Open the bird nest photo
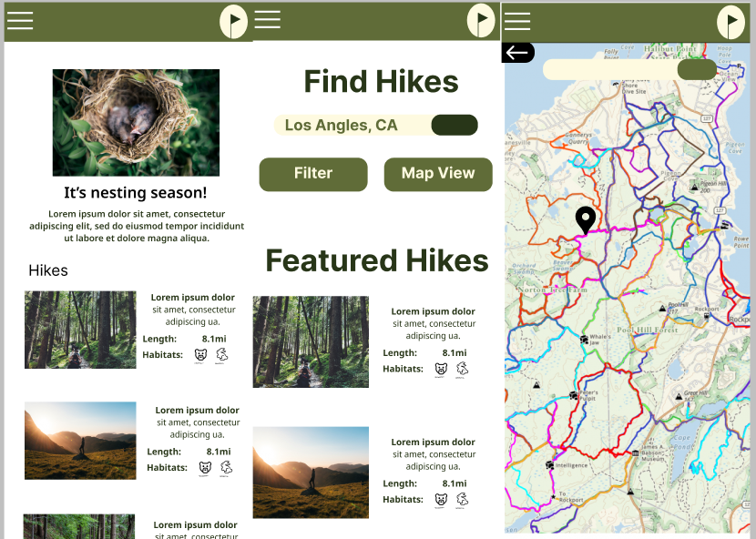 click(136, 122)
